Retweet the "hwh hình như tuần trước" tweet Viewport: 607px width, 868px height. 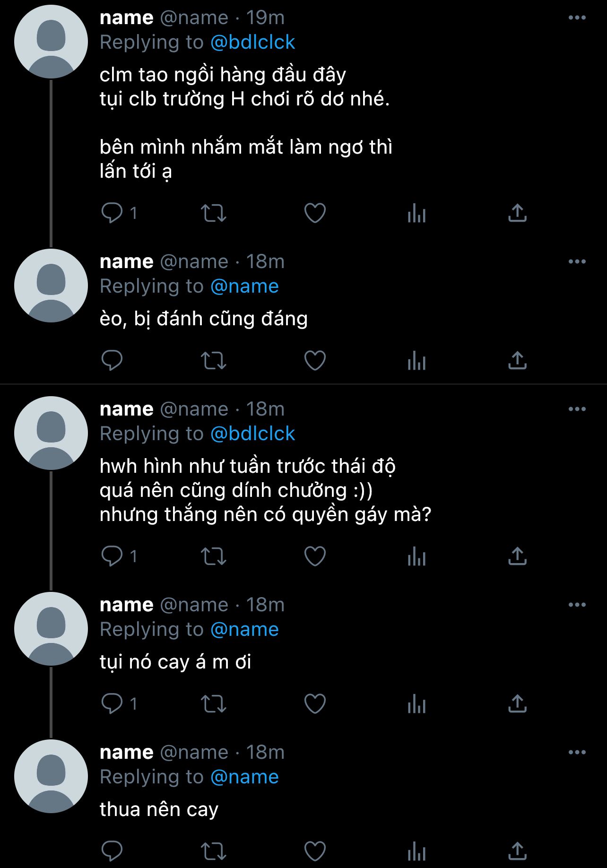coord(214,556)
